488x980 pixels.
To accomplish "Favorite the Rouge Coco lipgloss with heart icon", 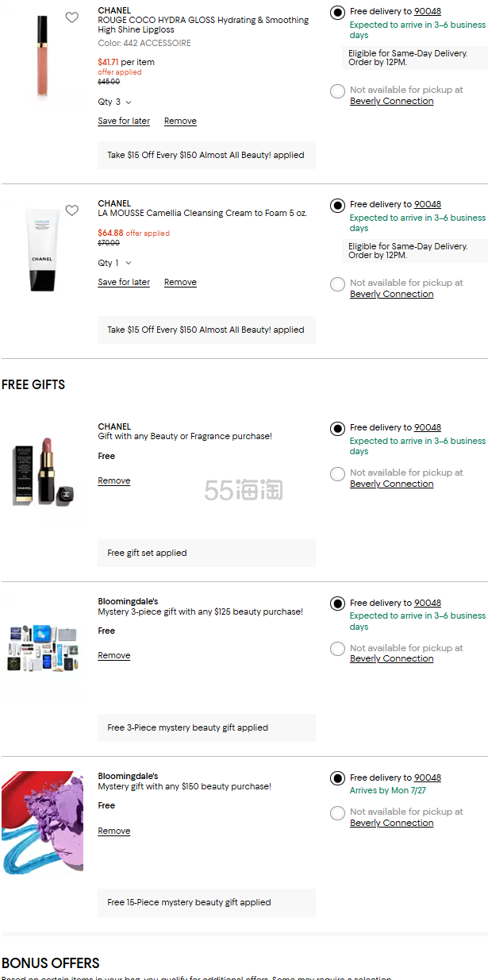I will [x=72, y=17].
